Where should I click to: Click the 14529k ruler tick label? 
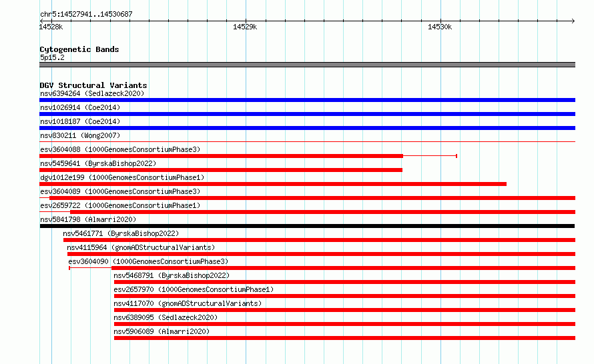pyautogui.click(x=245, y=27)
